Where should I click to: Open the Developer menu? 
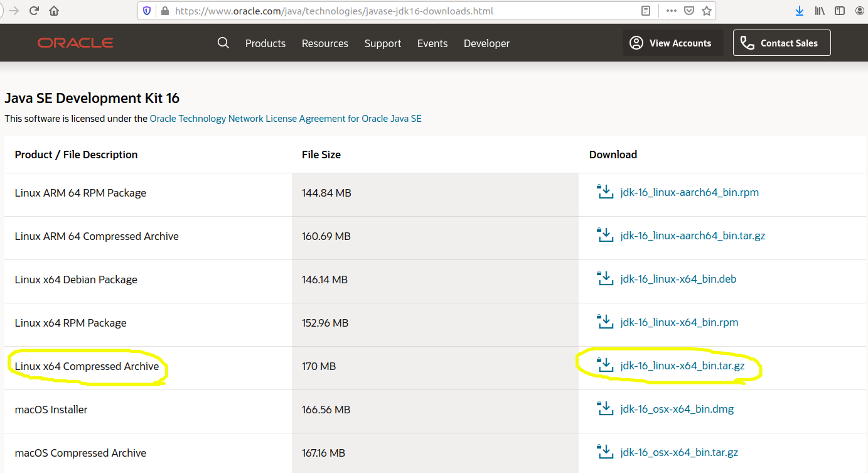point(486,43)
